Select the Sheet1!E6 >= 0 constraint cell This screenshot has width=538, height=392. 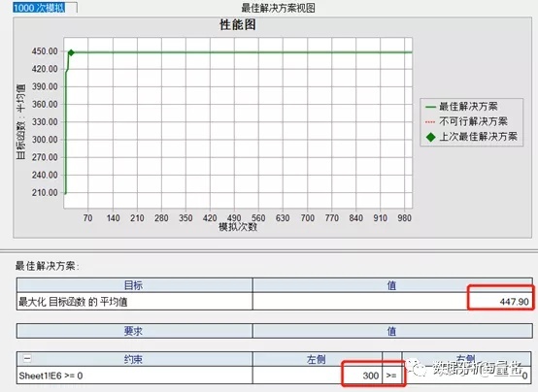(134, 376)
